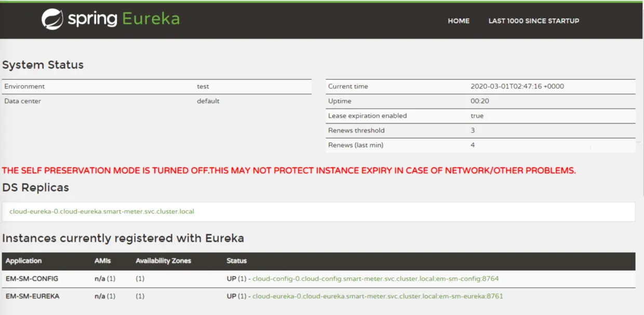Screen dimensions: 644x315
Task: Click the Spring leaf logo icon
Action: pyautogui.click(x=52, y=19)
